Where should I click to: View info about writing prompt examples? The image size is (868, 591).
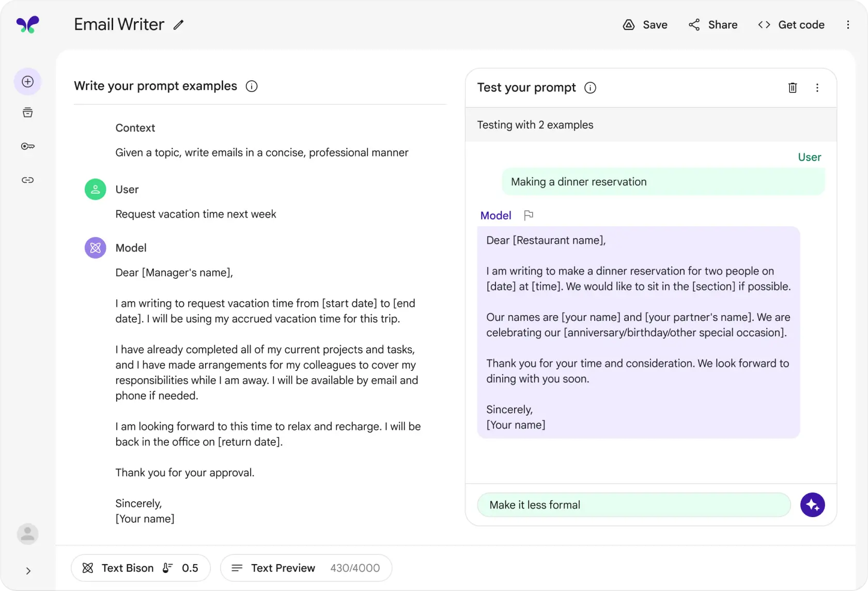[252, 86]
